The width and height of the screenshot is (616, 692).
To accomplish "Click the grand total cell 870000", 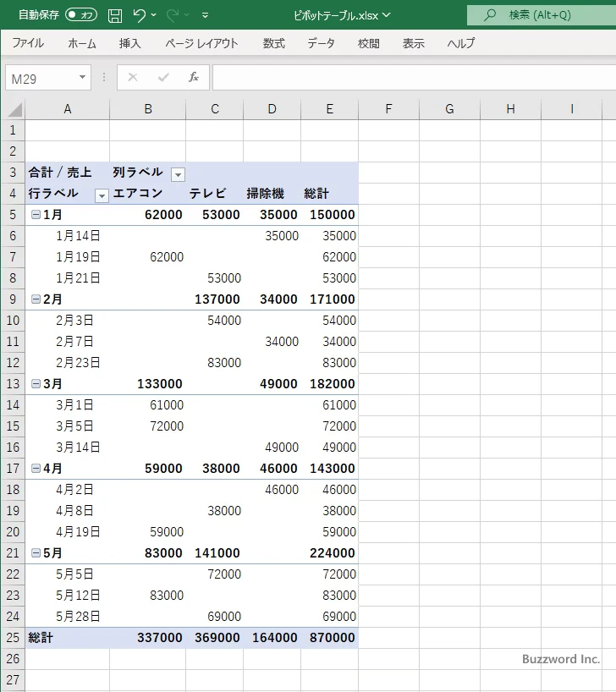I will 329,638.
